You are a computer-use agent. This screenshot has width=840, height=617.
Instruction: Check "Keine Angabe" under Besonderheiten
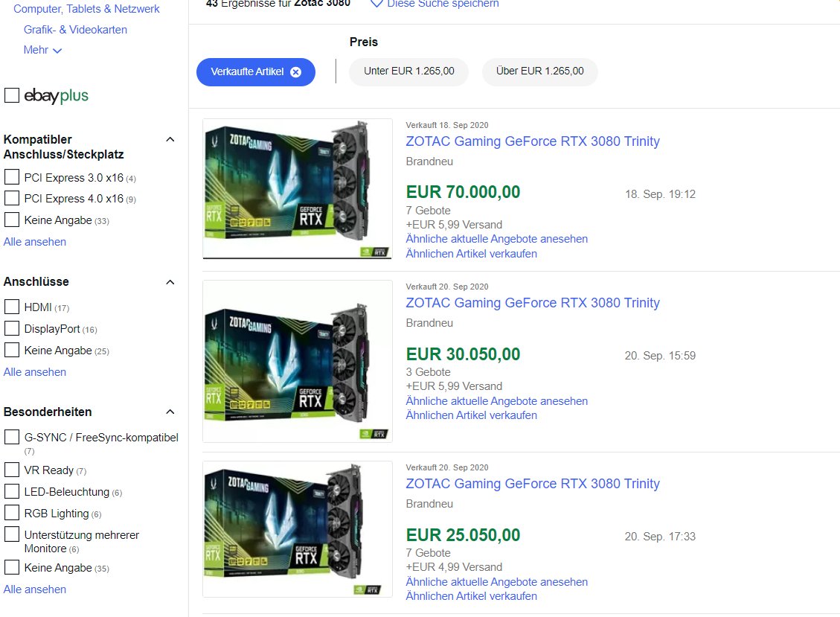click(11, 567)
